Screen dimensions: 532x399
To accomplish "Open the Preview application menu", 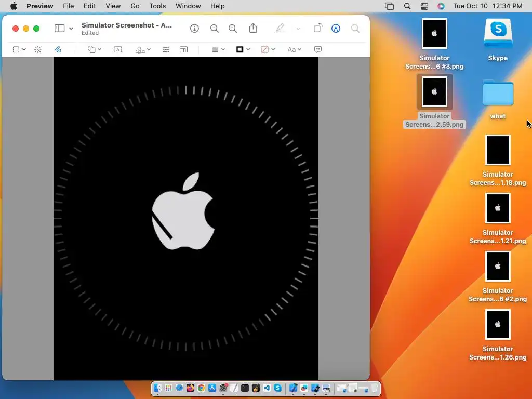I will pos(39,6).
